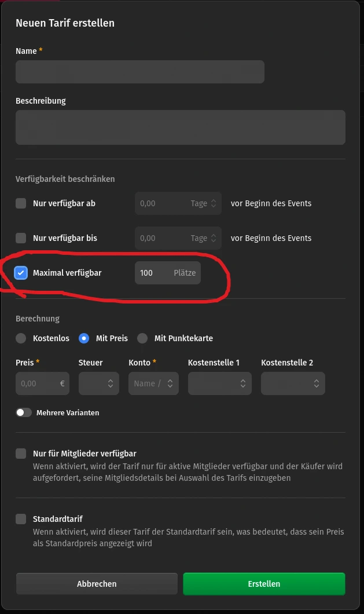Check 'Nur für Mitglieder verfügbar'
The width and height of the screenshot is (364, 614).
pos(21,454)
